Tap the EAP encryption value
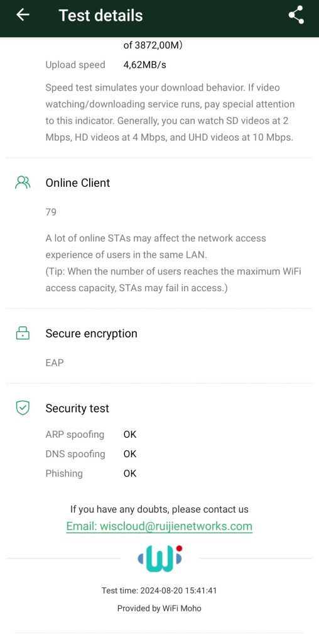Image resolution: width=319 pixels, height=644 pixels. click(55, 363)
